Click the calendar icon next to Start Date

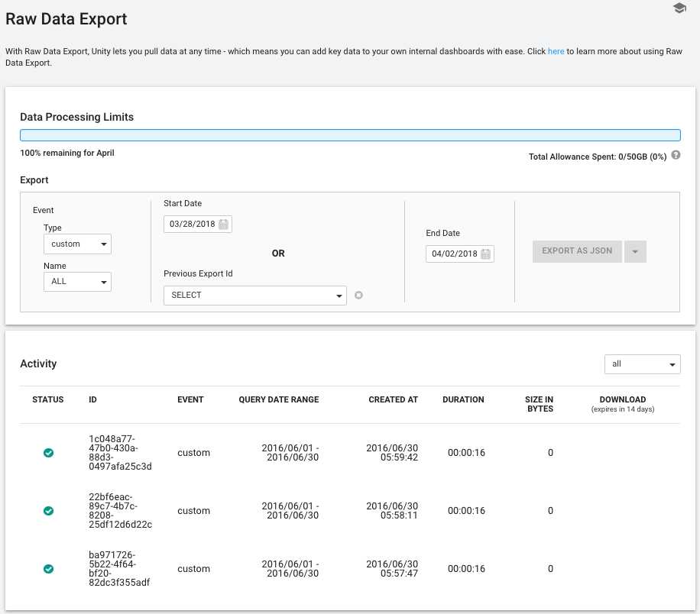click(x=222, y=224)
